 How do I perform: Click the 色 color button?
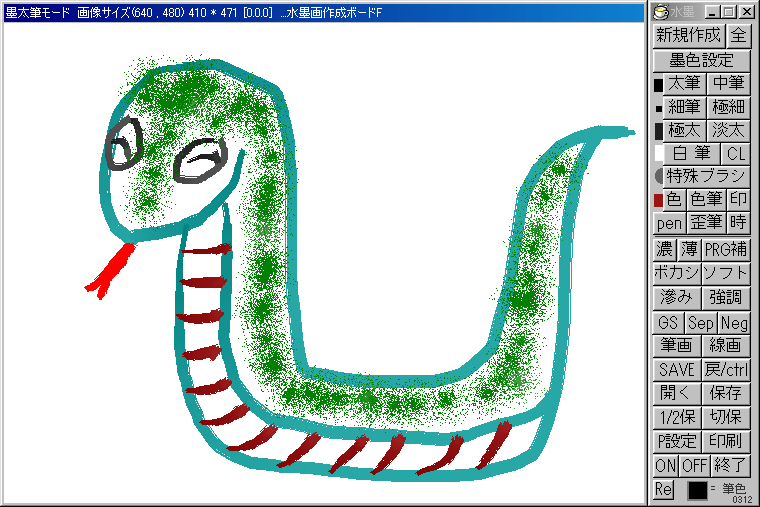tap(674, 199)
